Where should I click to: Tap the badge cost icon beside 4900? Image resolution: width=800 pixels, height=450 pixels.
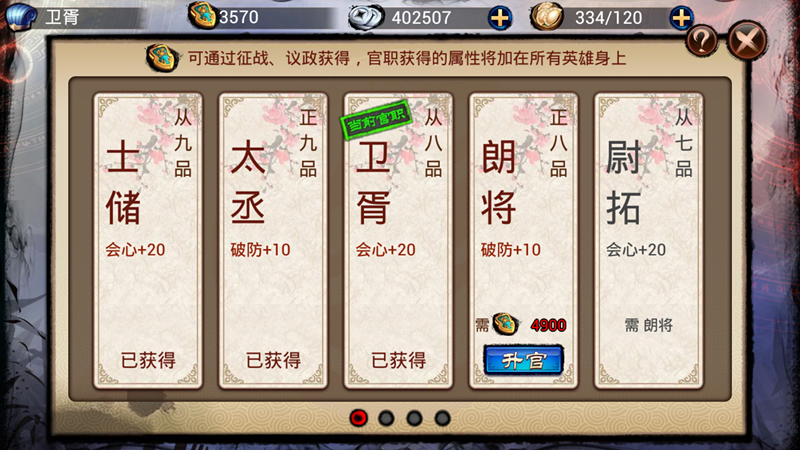505,324
